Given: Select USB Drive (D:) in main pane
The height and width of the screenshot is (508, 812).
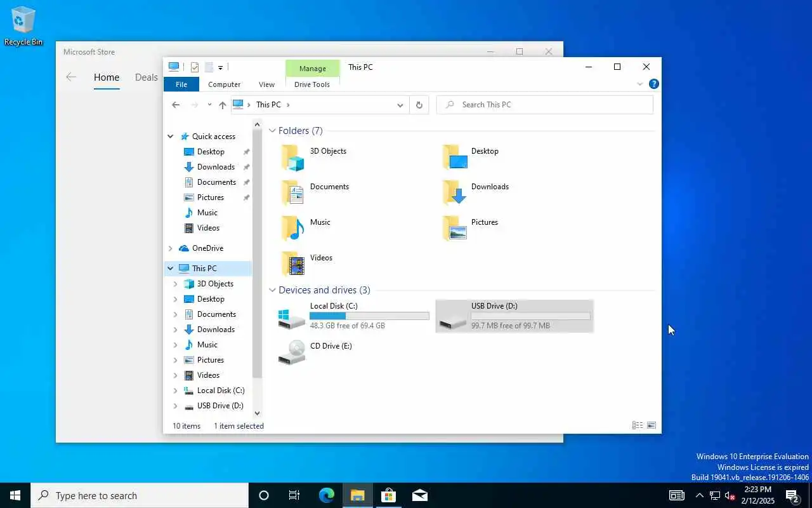Looking at the screenshot, I should pos(514,316).
